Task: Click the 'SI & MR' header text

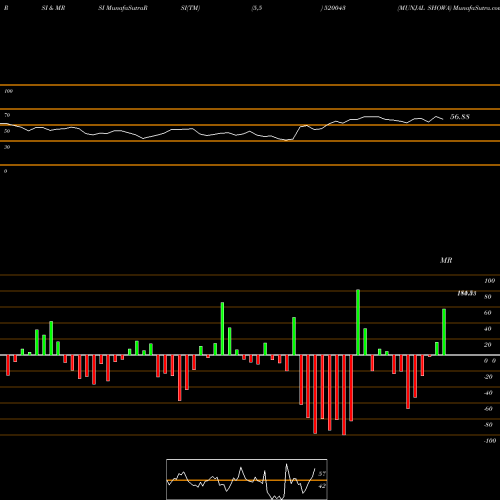Action: coord(53,8)
